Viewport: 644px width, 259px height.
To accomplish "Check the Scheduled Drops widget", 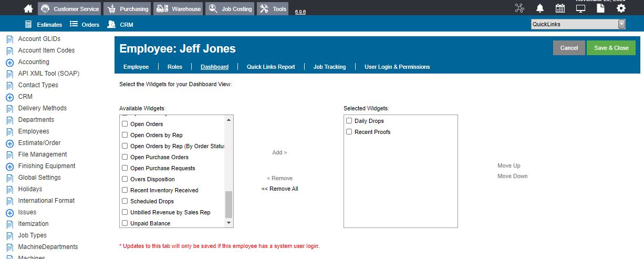I will [125, 201].
